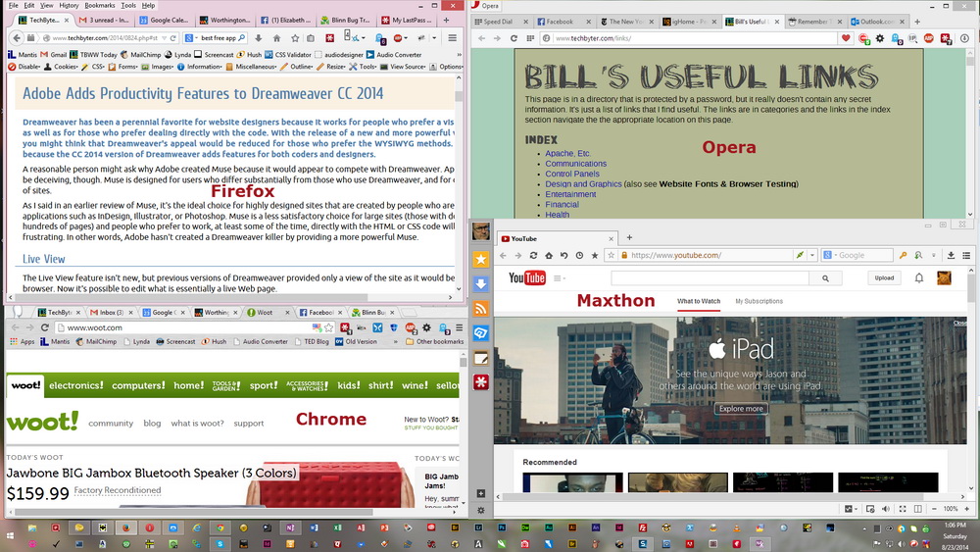Viewport: 980px width, 552px height.
Task: Click Maxthon zoom percentage 100% control
Action: coord(950,509)
